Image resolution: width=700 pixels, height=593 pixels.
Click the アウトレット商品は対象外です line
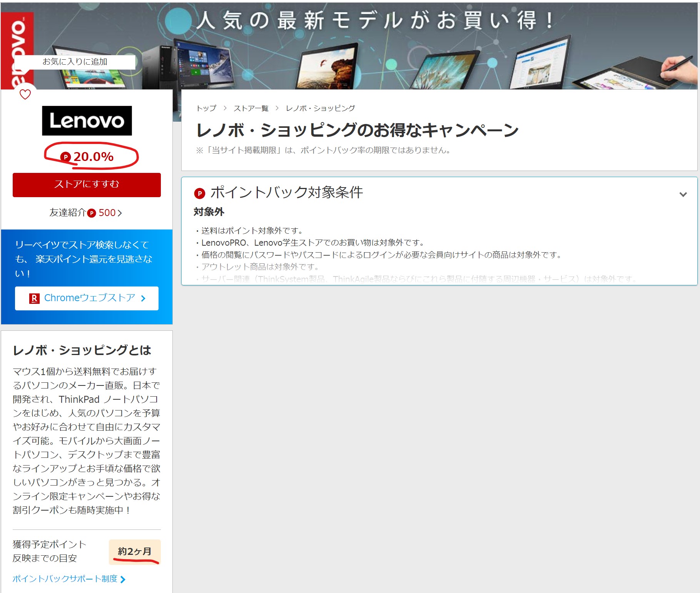coord(257,266)
